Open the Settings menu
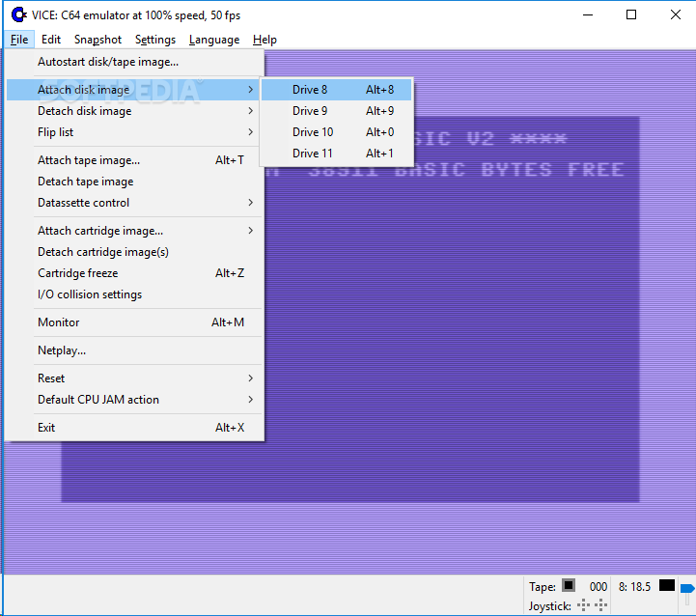This screenshot has height=616, width=696. [154, 40]
